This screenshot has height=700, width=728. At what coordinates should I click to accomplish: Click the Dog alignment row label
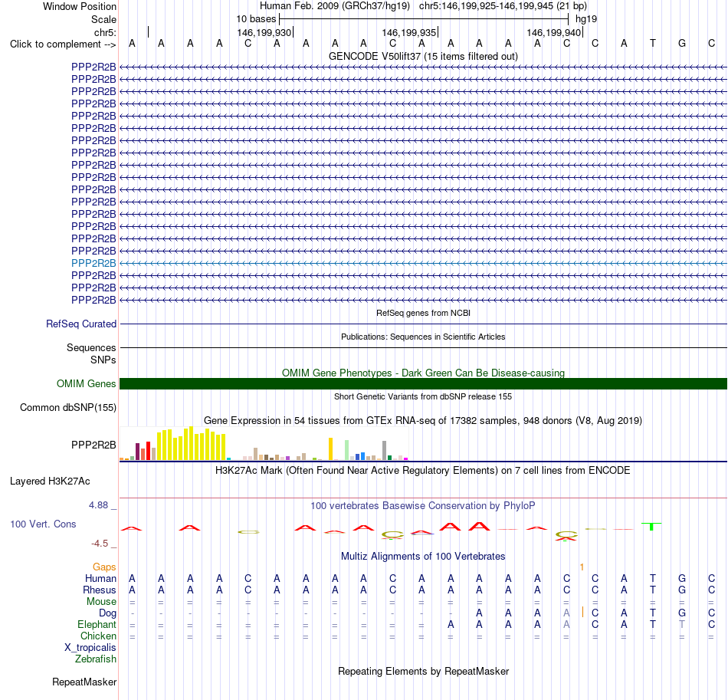pyautogui.click(x=107, y=613)
